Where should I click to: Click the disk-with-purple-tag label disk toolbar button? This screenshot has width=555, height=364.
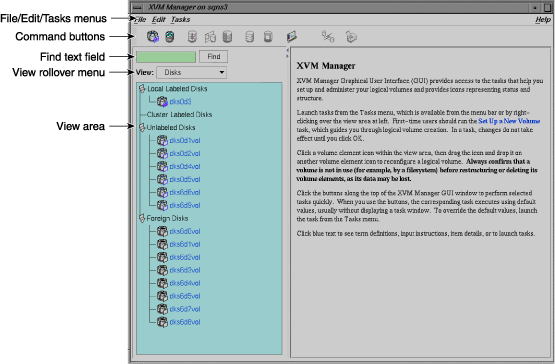coord(153,36)
